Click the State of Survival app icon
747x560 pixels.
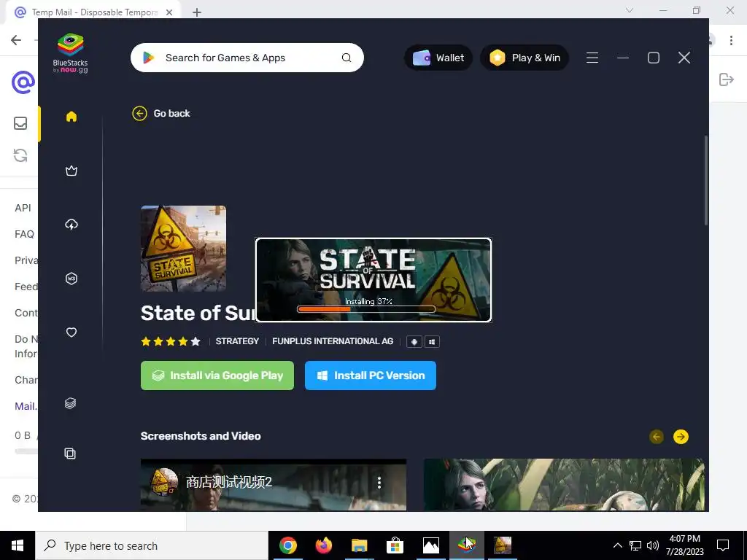tap(183, 248)
